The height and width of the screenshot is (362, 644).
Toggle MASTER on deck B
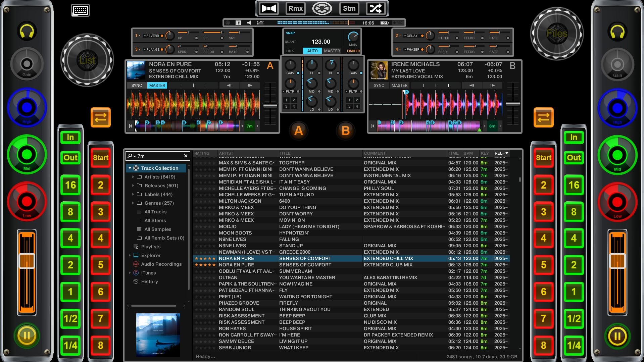pos(399,86)
